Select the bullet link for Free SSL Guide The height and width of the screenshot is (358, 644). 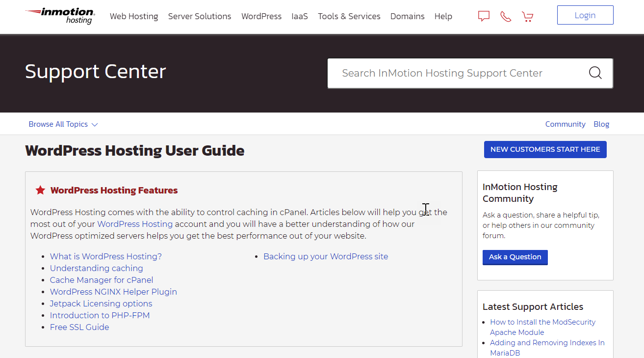click(x=79, y=327)
